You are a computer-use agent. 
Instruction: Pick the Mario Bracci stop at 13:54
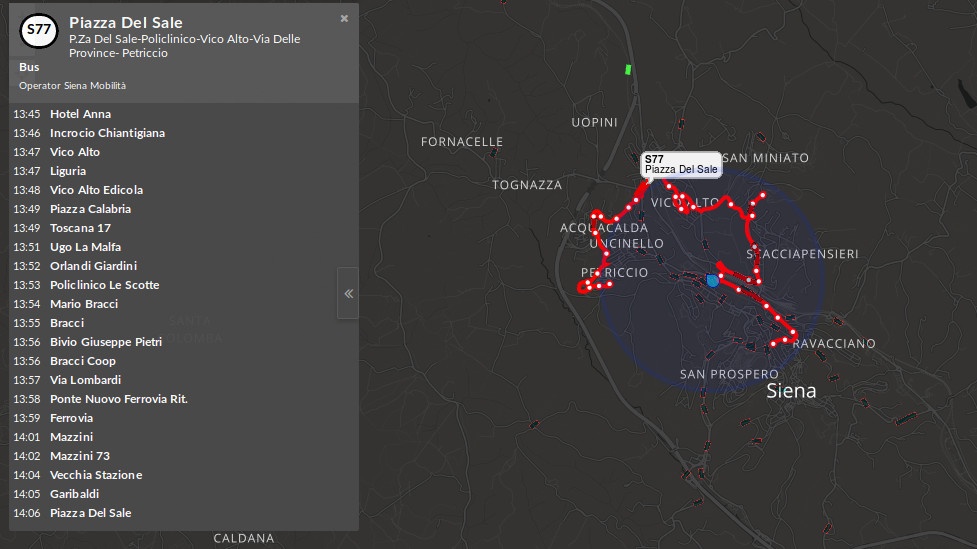84,304
